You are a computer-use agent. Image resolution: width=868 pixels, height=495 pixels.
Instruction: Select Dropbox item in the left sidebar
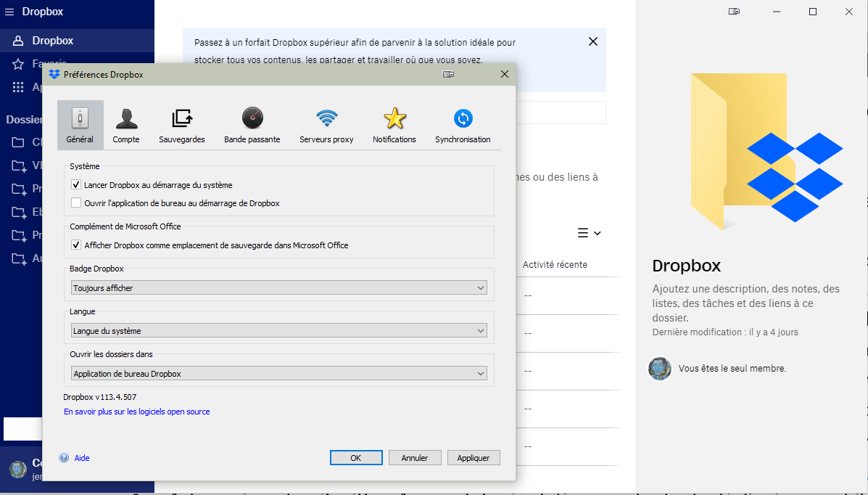77,41
